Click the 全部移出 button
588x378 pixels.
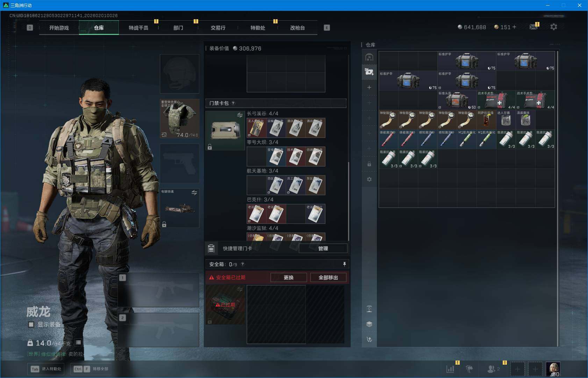coord(328,277)
